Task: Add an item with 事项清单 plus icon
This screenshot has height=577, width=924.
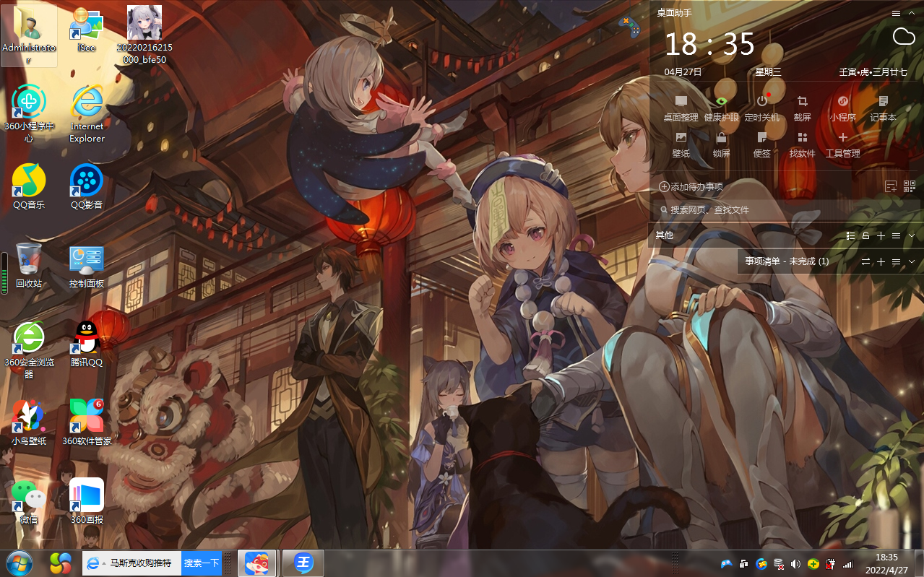Action: click(881, 261)
